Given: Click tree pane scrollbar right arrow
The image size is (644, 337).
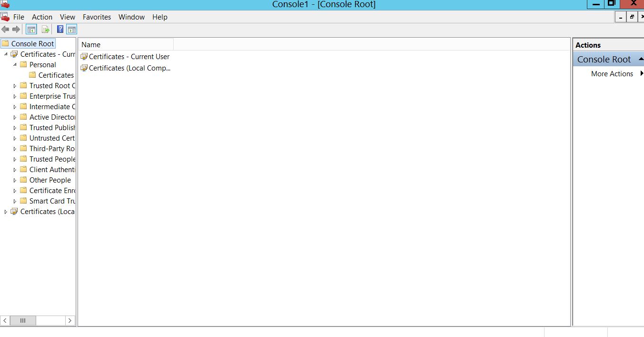Looking at the screenshot, I should 70,320.
